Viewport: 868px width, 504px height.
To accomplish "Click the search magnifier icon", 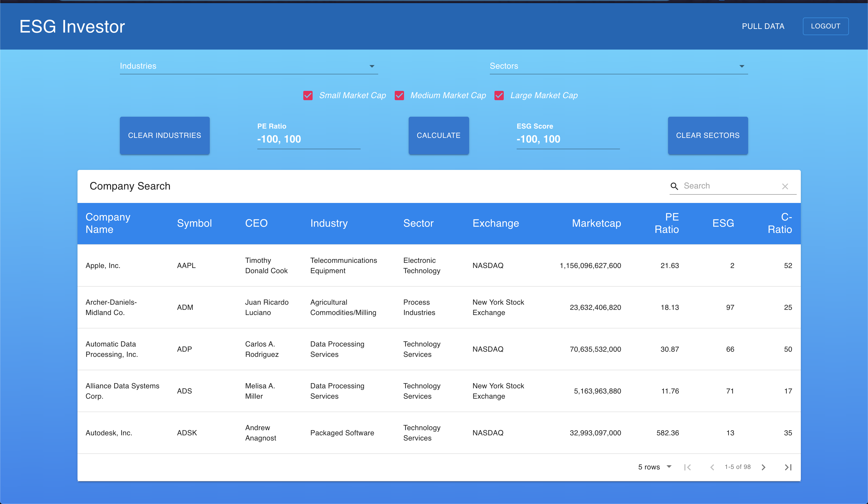I will [674, 186].
